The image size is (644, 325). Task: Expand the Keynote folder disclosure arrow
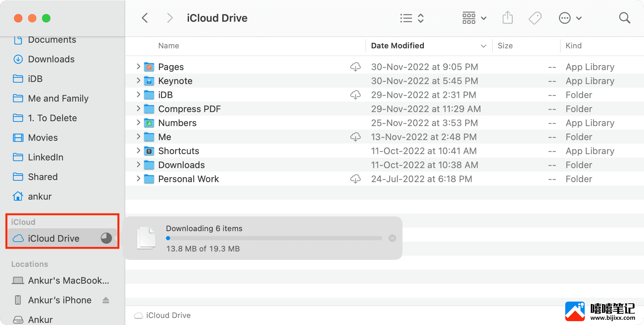138,81
